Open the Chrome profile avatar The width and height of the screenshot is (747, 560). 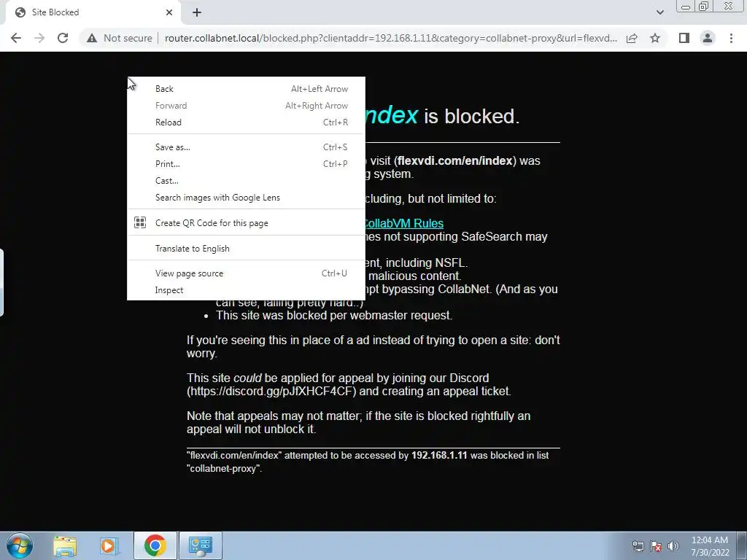point(708,38)
